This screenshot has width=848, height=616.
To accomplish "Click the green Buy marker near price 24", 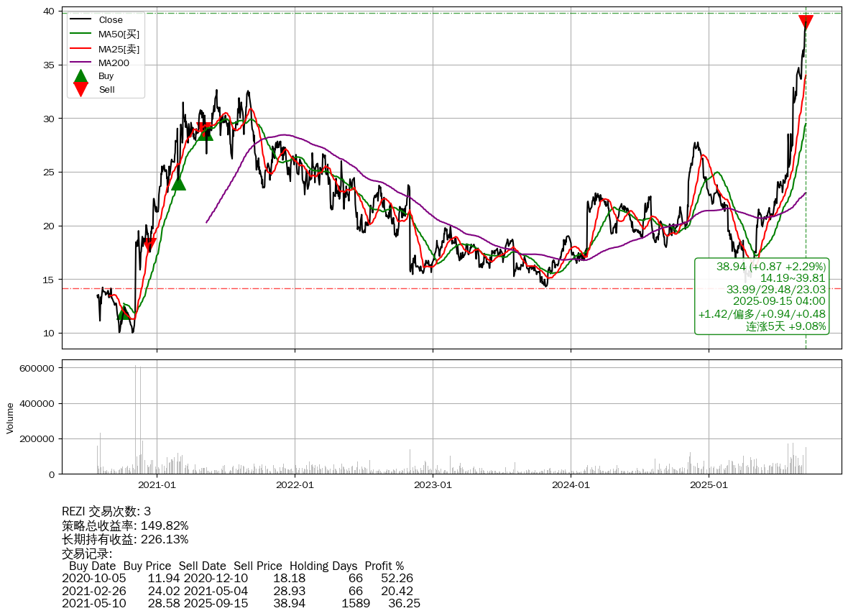I will coord(178,183).
